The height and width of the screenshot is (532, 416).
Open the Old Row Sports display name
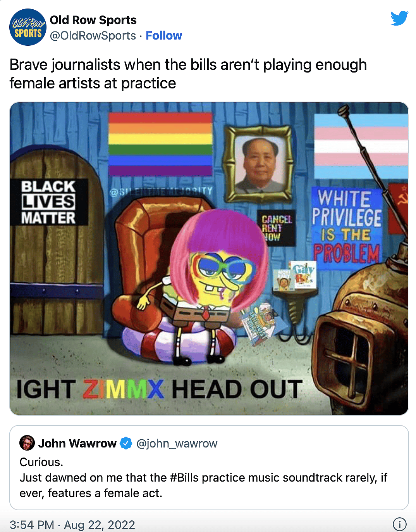[93, 20]
